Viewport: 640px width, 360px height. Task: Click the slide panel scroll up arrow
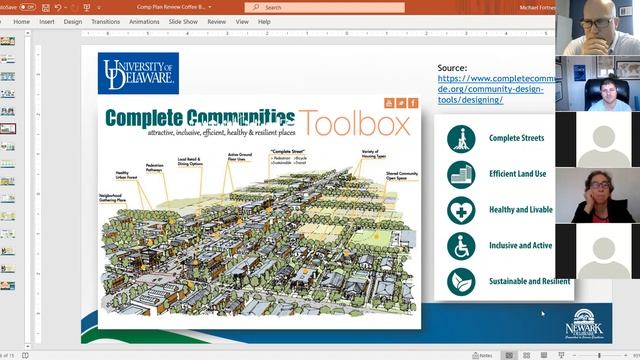pyautogui.click(x=28, y=33)
